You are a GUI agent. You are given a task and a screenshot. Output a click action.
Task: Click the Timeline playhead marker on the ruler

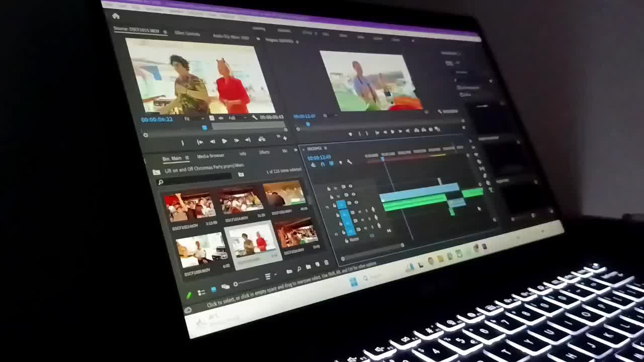(x=382, y=159)
